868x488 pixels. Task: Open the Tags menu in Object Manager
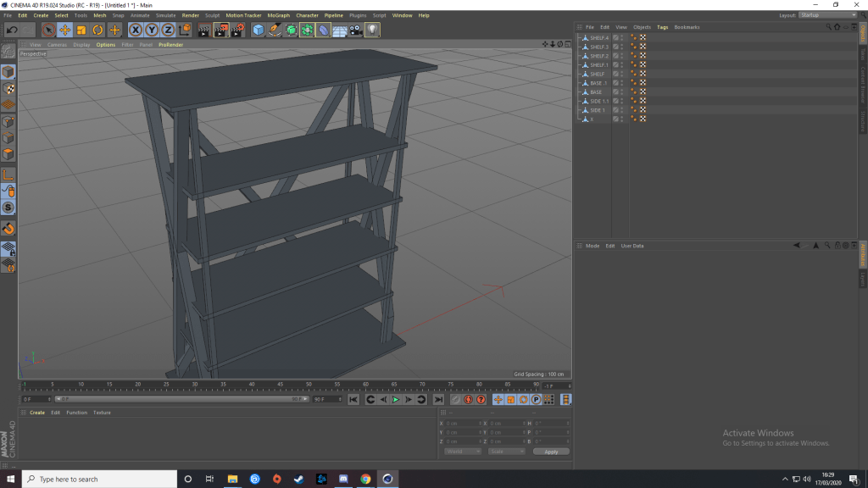coord(662,27)
